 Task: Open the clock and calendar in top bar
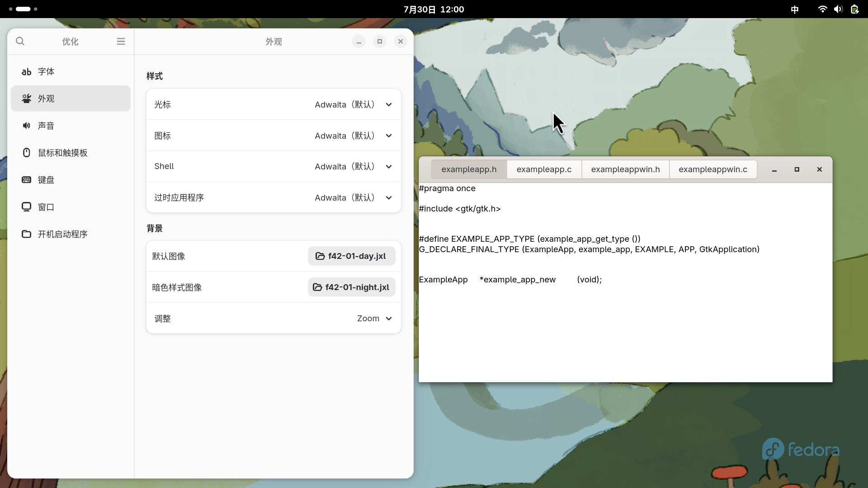[x=434, y=9]
